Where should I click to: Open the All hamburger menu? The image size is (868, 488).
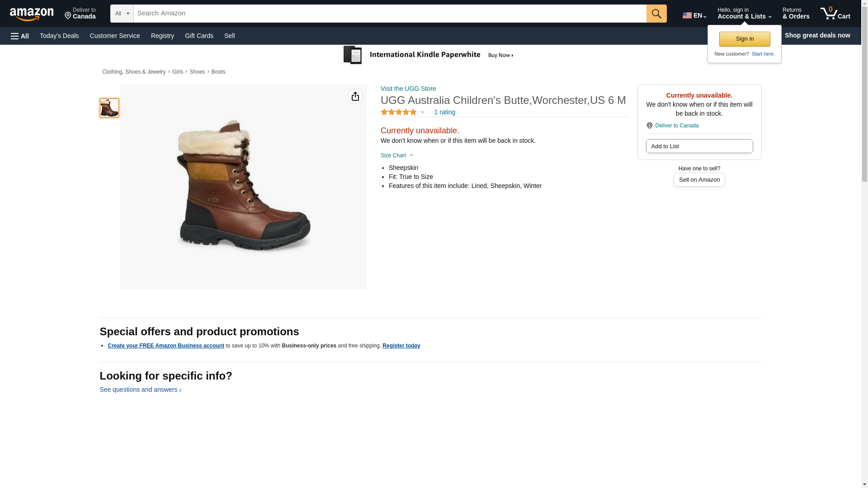point(20,36)
